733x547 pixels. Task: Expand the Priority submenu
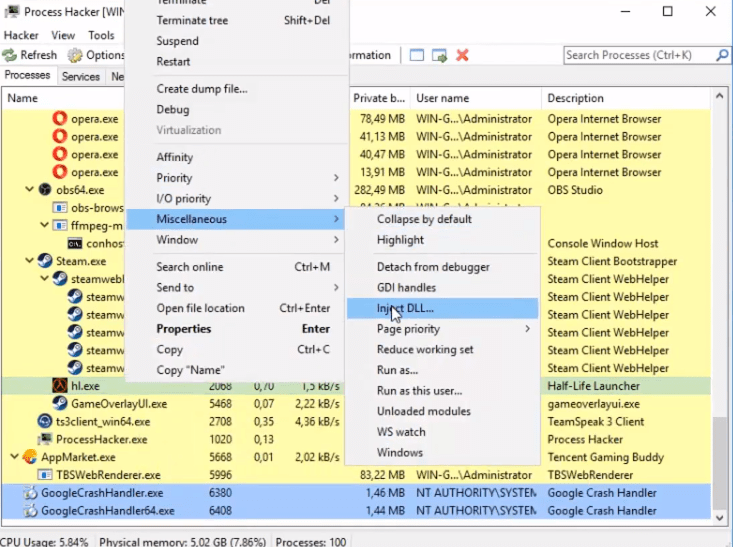(x=336, y=178)
